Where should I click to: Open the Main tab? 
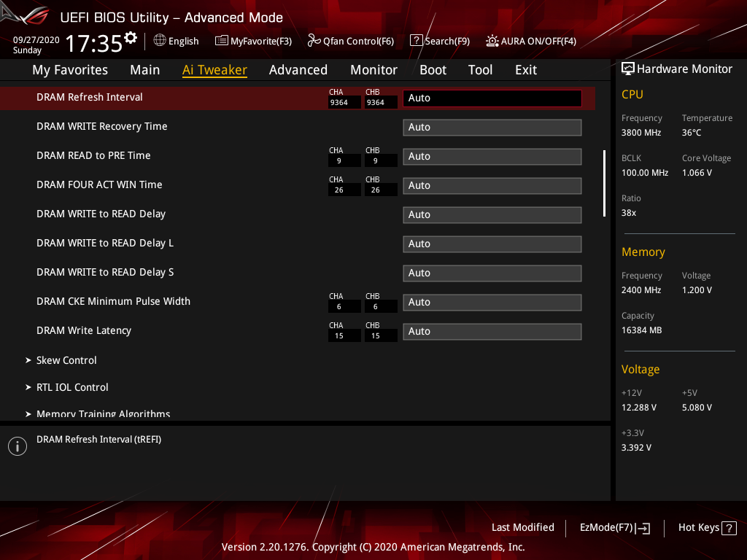tap(145, 70)
